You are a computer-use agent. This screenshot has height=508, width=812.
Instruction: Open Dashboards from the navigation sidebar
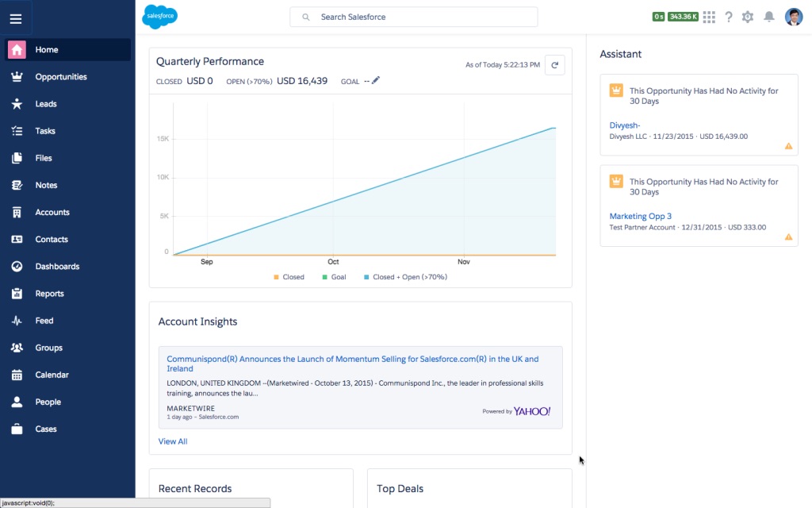(x=57, y=267)
